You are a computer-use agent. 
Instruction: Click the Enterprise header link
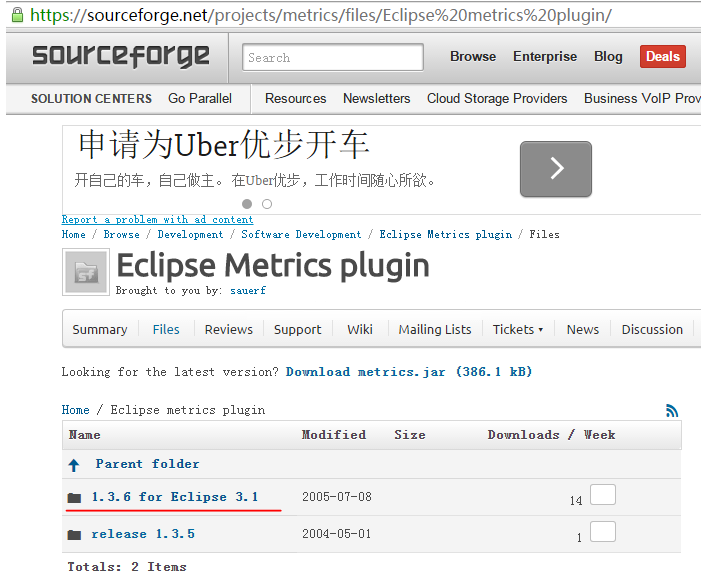[x=545, y=56]
